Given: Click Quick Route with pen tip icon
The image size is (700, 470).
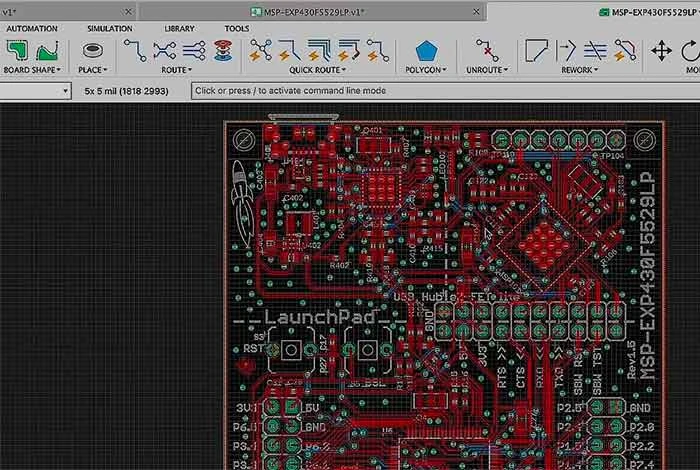Looking at the screenshot, I should pyautogui.click(x=349, y=50).
